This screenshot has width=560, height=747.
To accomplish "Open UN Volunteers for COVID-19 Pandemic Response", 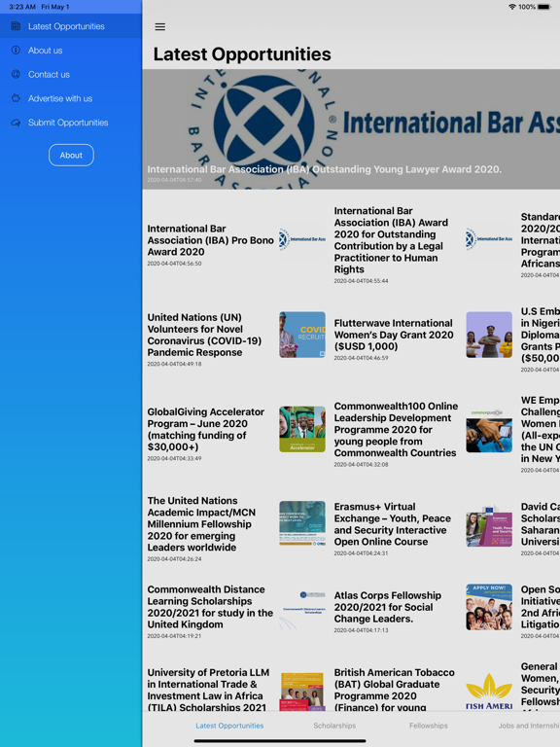I will (205, 335).
